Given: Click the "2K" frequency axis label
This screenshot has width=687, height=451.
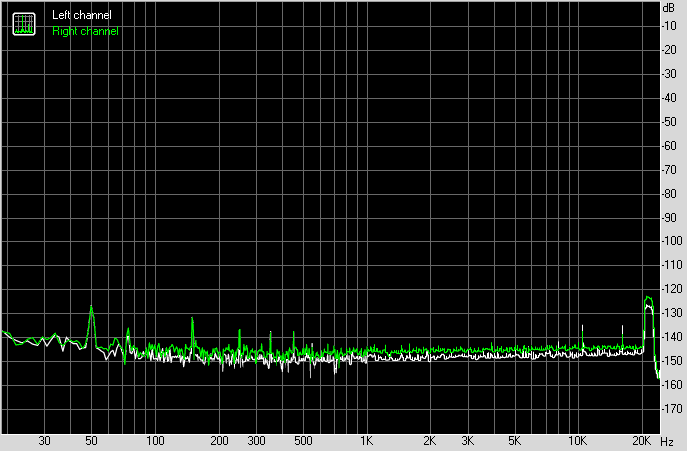Looking at the screenshot, I should [430, 441].
